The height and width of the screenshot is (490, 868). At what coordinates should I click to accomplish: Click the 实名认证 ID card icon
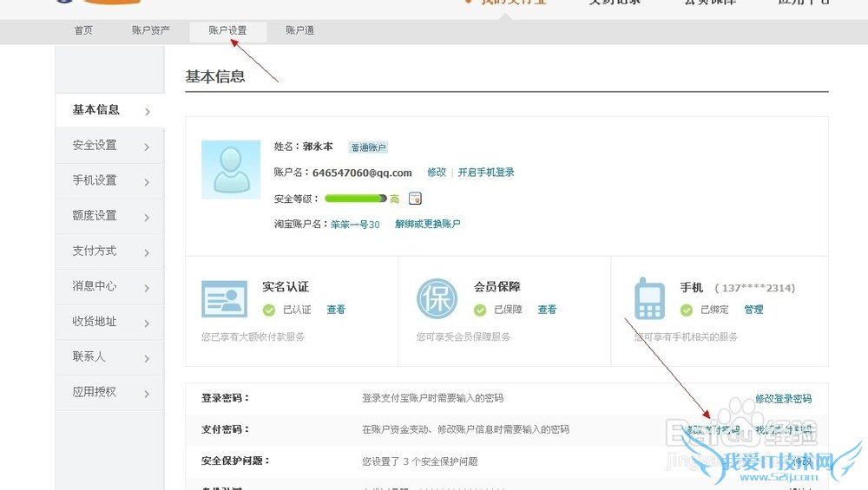coord(224,298)
